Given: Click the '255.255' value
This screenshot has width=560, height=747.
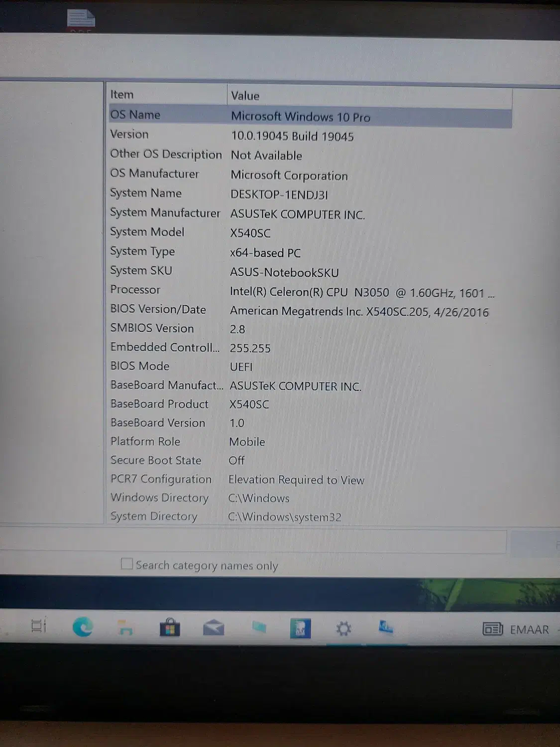Looking at the screenshot, I should tap(250, 349).
